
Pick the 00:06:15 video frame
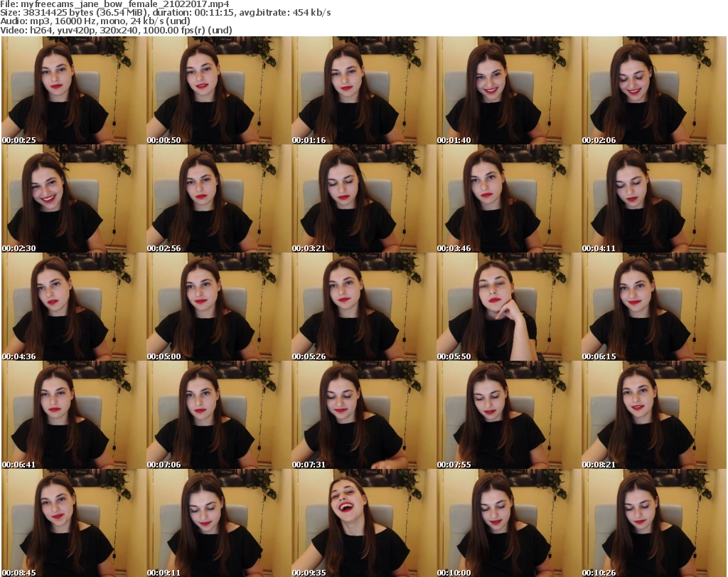pyautogui.click(x=654, y=307)
